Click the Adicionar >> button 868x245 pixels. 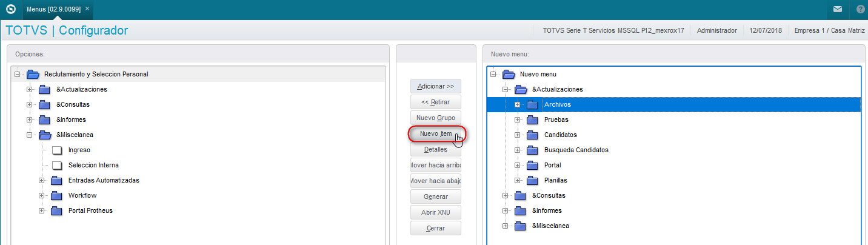click(436, 86)
